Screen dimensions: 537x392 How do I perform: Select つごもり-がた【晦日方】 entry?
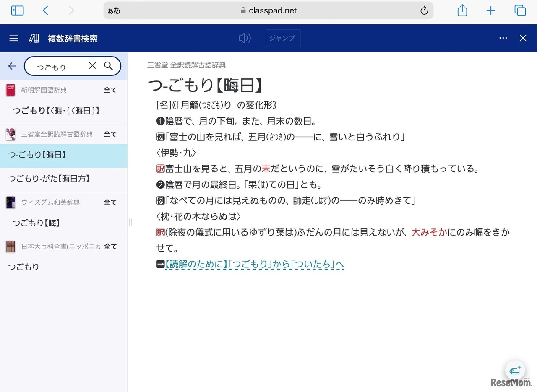[x=49, y=179]
